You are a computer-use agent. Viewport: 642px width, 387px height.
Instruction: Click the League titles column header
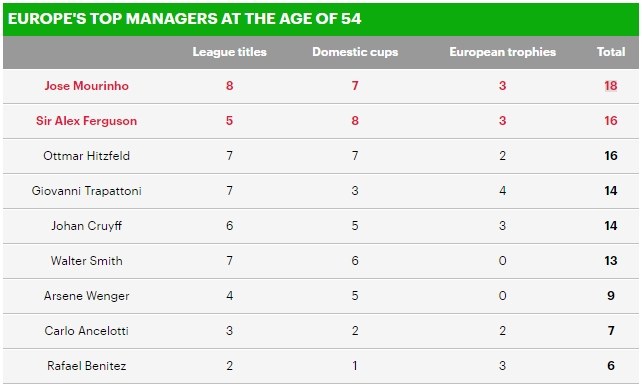click(229, 52)
